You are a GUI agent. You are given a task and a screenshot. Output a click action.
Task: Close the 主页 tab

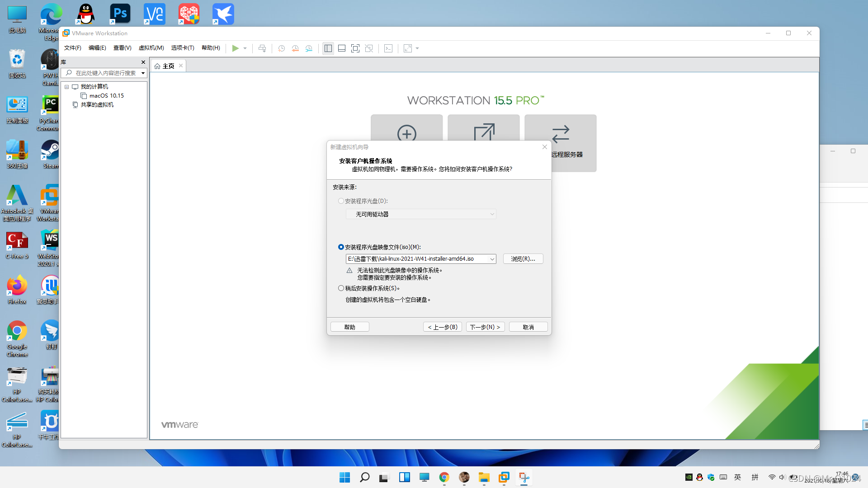(181, 66)
